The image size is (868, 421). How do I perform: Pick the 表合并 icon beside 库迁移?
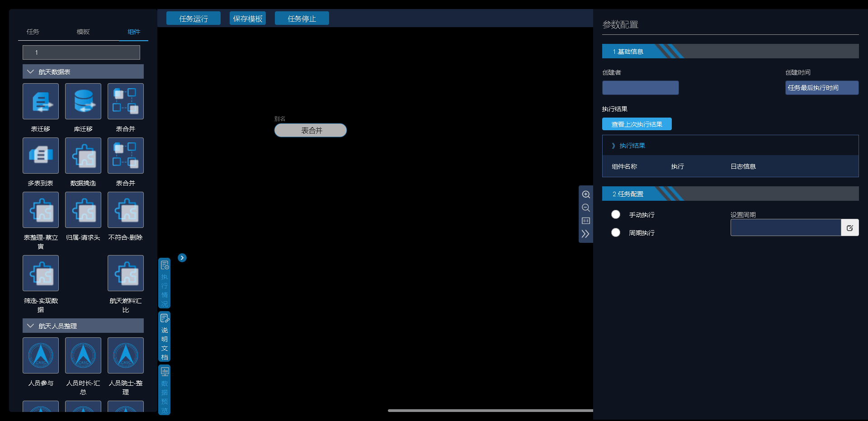[126, 101]
